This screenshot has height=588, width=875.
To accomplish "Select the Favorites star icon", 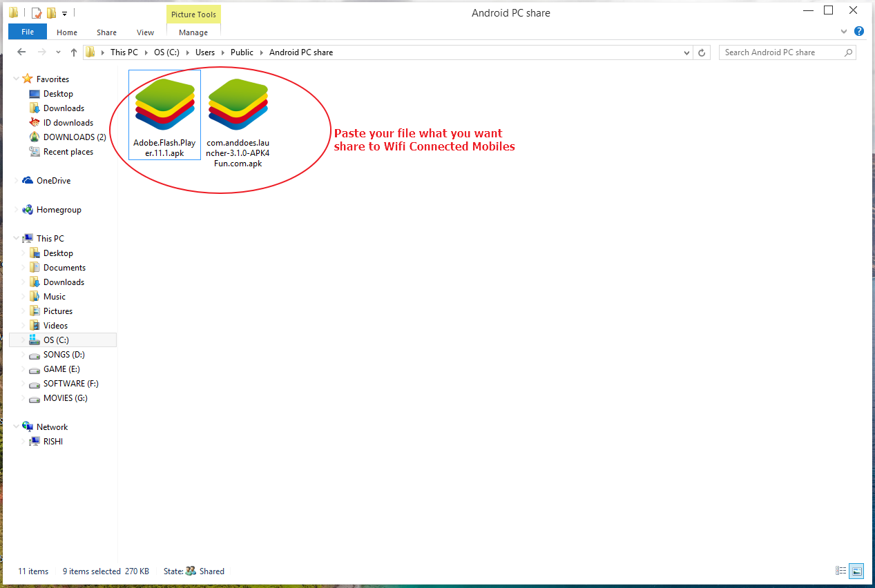I will click(x=28, y=79).
